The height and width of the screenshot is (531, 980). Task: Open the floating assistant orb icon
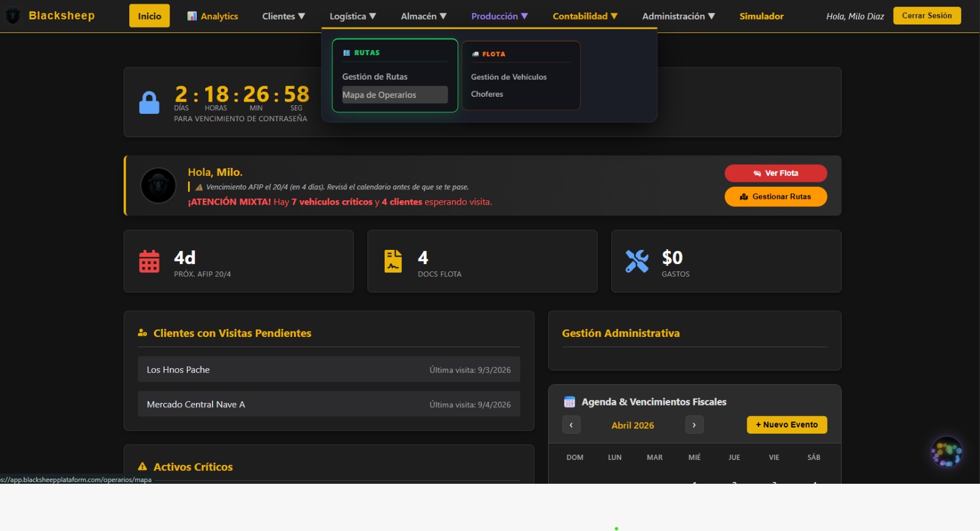coord(946,453)
